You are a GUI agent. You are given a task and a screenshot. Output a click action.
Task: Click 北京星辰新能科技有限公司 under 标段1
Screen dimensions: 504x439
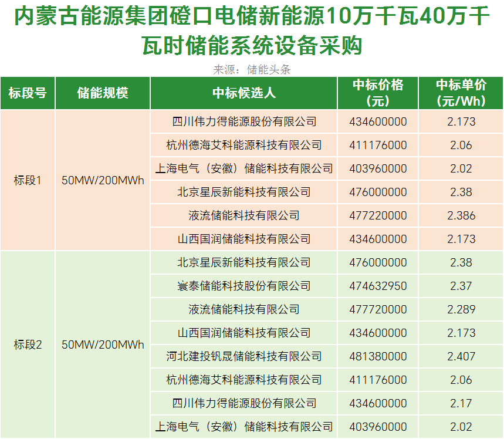click(244, 192)
